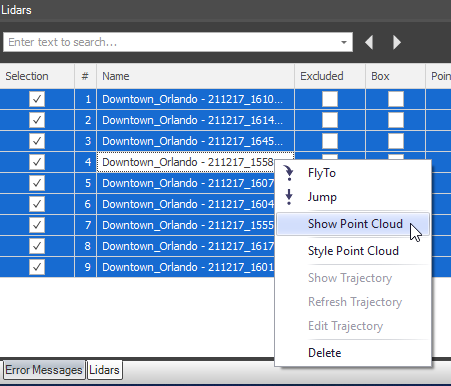Screen dimensions: 451x386
Task: Click the FlyTo arrow icon in context menu
Action: (x=289, y=173)
